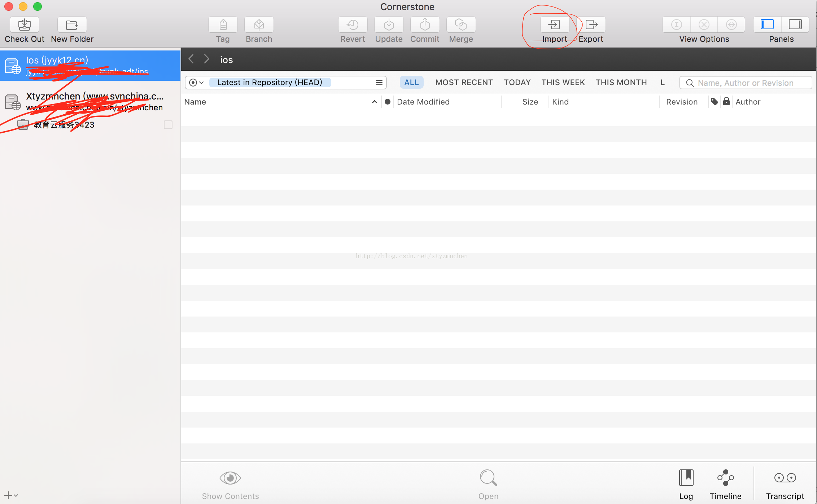This screenshot has height=504, width=817.
Task: Click the Show Contents eye icon
Action: 230,478
